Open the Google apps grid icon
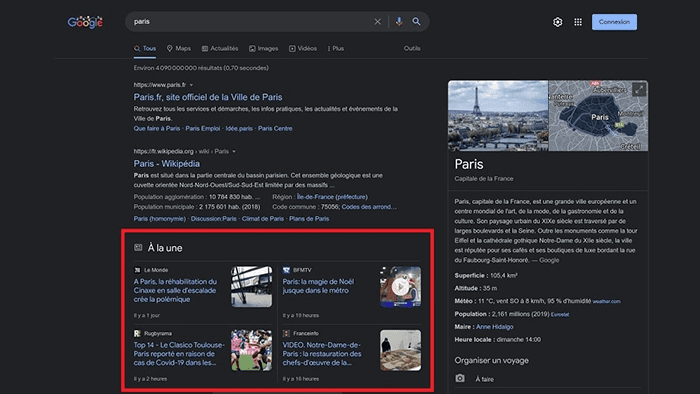Viewport: 700px width, 394px height. pos(578,22)
